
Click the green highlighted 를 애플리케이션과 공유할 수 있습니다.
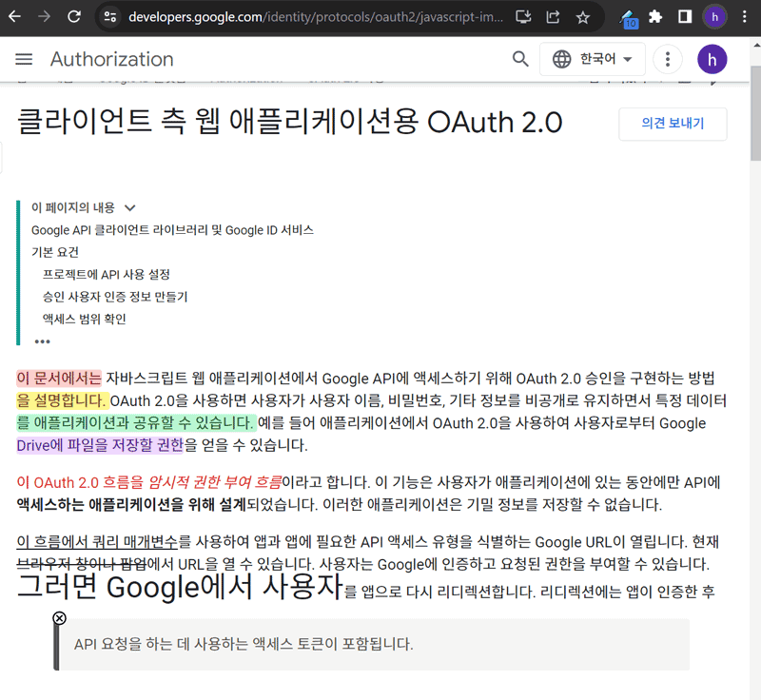pos(136,423)
